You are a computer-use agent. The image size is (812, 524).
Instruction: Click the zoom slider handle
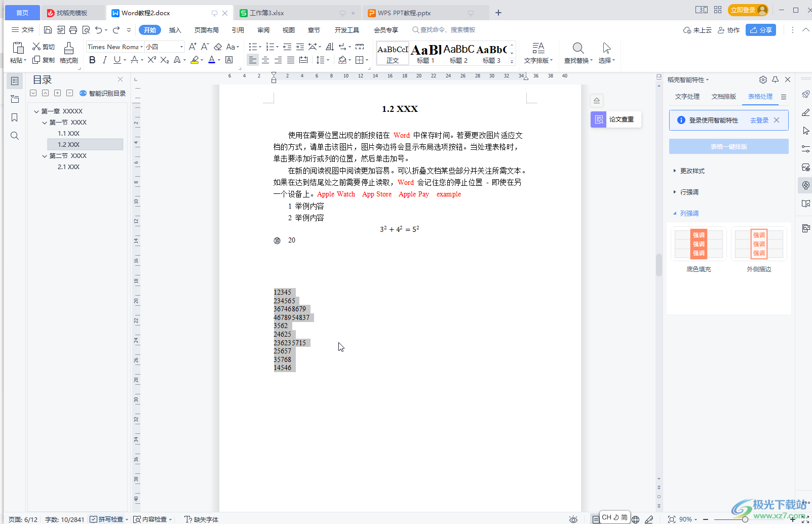(745, 519)
